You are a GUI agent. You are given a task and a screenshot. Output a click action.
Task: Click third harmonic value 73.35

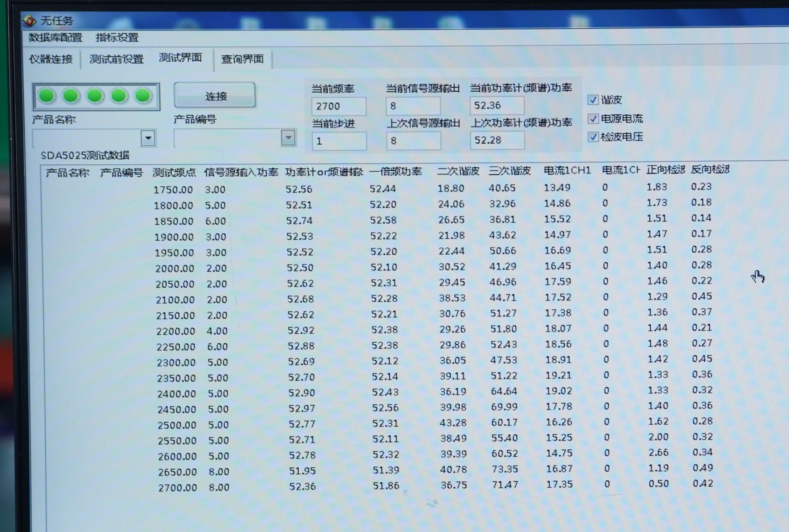(x=505, y=469)
